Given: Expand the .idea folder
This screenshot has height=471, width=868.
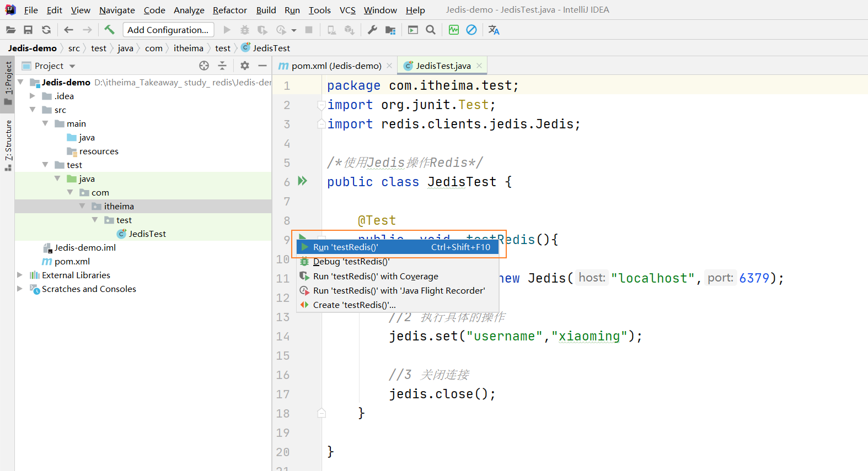Looking at the screenshot, I should tap(33, 96).
